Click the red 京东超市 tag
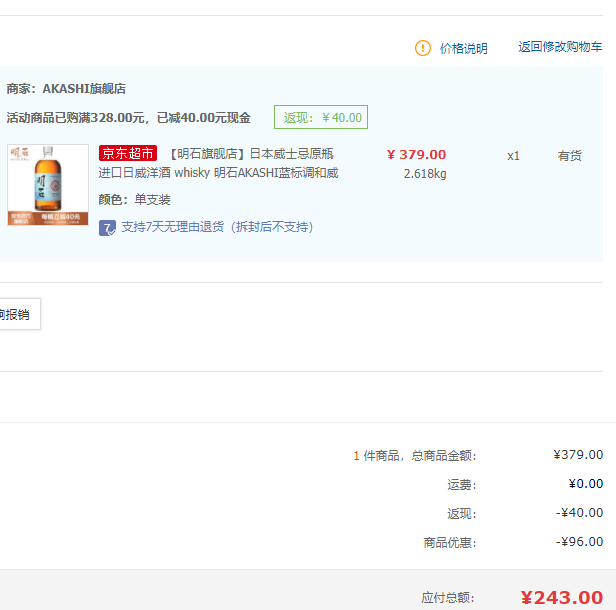The image size is (616, 610). [x=128, y=153]
